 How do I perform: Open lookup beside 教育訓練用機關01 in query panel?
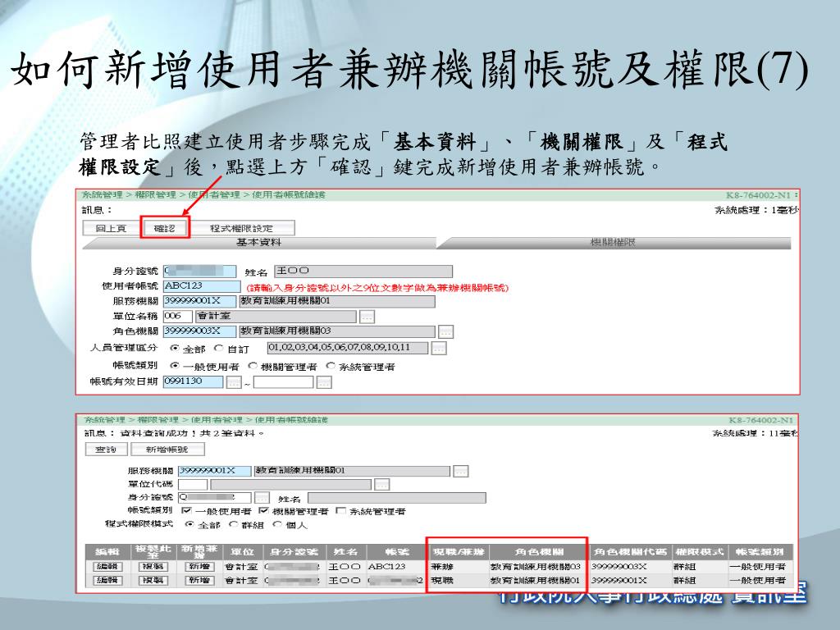[x=461, y=472]
